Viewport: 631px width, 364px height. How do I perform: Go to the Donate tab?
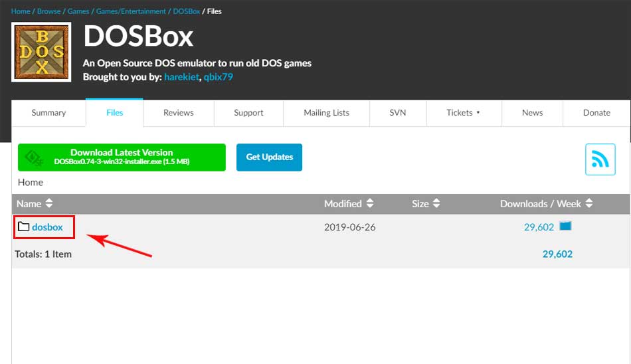click(x=596, y=113)
